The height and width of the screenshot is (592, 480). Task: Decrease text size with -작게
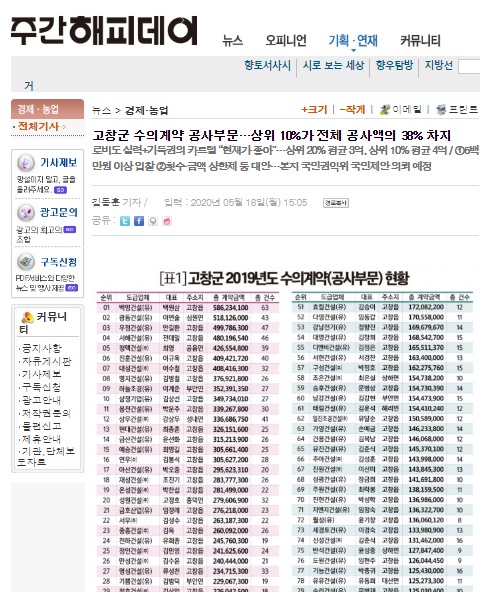coord(352,110)
